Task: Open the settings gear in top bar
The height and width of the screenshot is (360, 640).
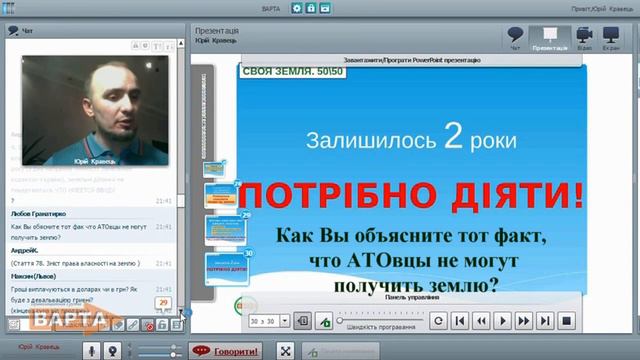Action: pyautogui.click(x=297, y=8)
